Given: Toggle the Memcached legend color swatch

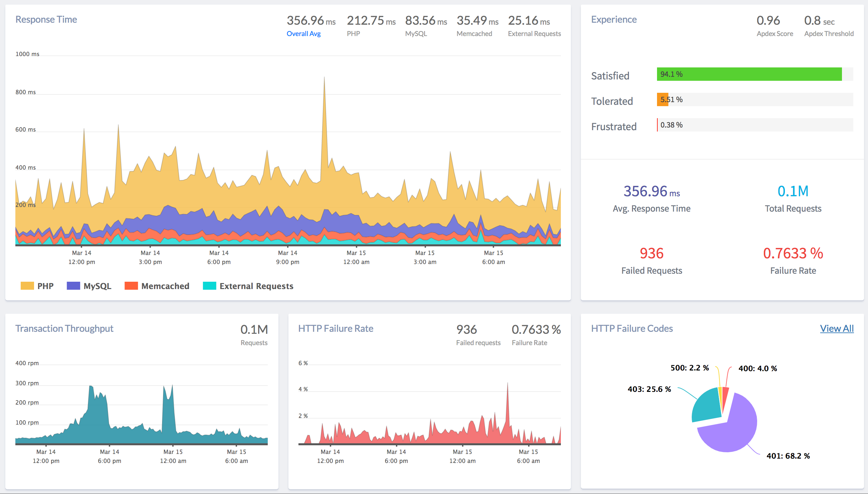Looking at the screenshot, I should pyautogui.click(x=131, y=286).
